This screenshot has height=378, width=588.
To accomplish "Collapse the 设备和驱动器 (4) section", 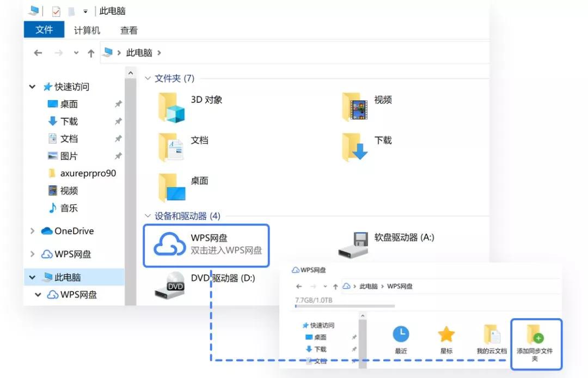I will [x=148, y=216].
